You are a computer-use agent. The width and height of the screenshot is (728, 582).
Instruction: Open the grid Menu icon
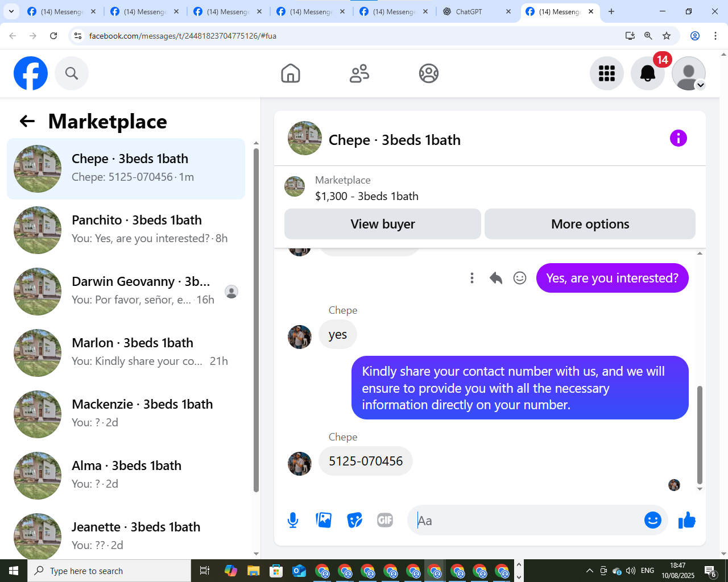(607, 73)
